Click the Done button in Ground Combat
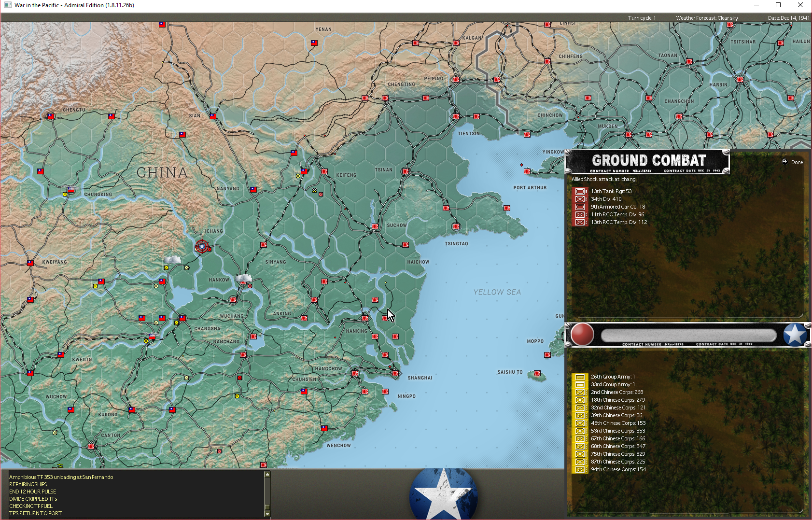The image size is (812, 520). click(x=797, y=162)
